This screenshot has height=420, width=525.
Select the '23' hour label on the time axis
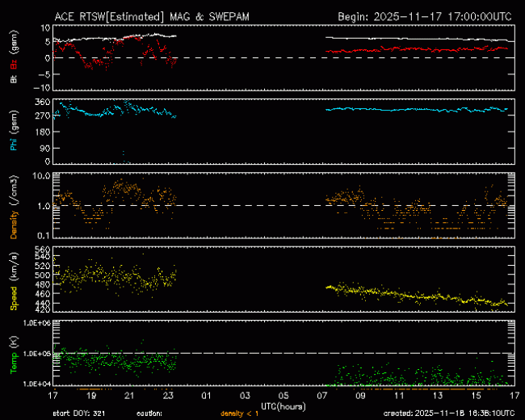pyautogui.click(x=168, y=396)
